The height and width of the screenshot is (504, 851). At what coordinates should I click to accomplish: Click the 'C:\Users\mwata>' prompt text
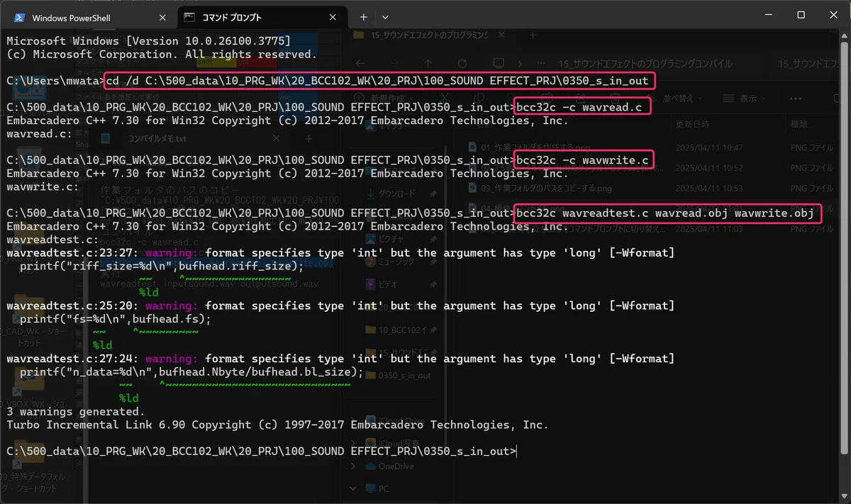(x=55, y=81)
